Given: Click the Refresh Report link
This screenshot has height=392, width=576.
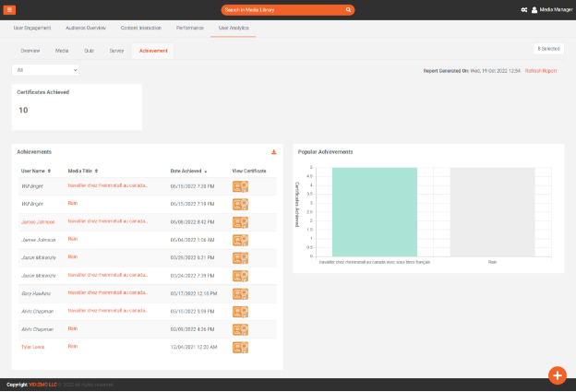Looking at the screenshot, I should click(541, 70).
